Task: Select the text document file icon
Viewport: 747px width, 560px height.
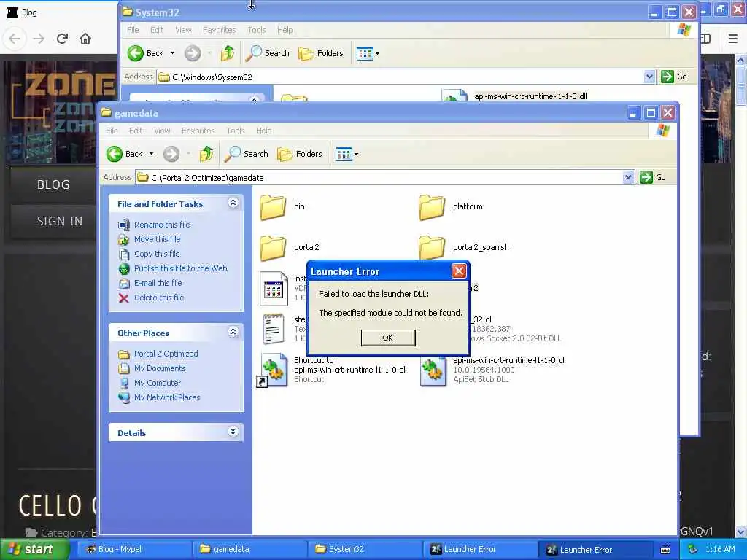Action: click(274, 329)
